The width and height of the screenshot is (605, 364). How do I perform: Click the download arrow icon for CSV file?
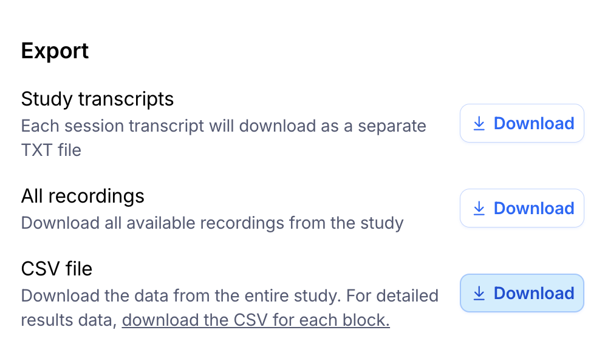[479, 294]
